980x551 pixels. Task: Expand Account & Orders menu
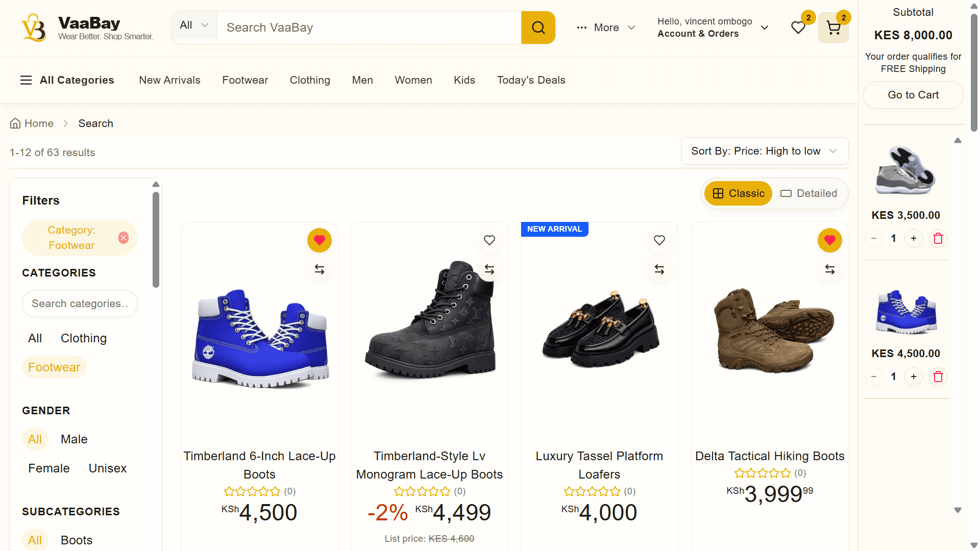point(713,28)
